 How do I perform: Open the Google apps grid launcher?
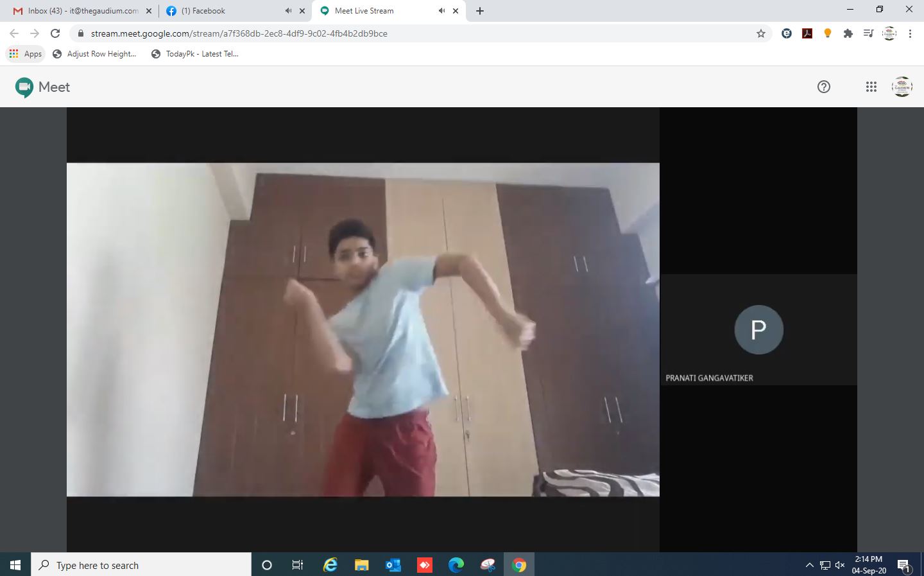[871, 87]
